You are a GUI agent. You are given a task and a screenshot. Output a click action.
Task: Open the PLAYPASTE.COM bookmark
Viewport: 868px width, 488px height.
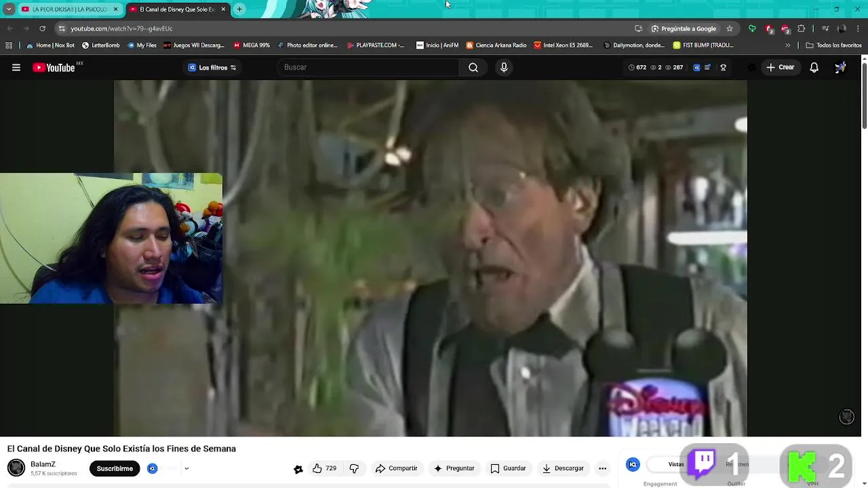tap(375, 45)
